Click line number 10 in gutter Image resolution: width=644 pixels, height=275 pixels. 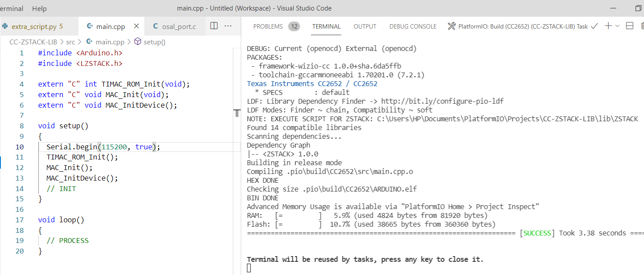click(20, 147)
